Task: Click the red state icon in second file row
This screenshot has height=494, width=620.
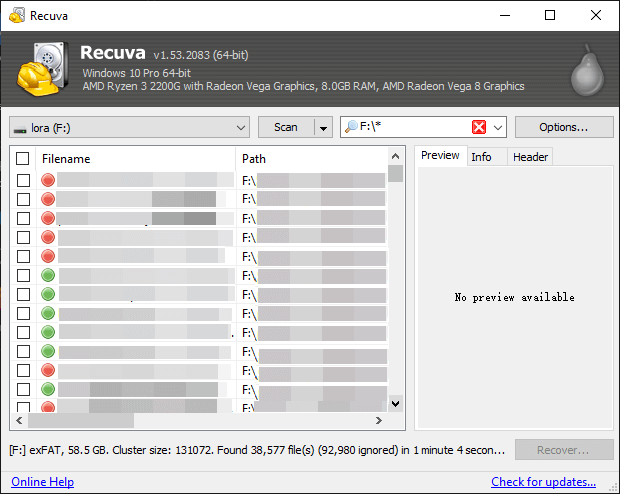Action: [x=48, y=199]
